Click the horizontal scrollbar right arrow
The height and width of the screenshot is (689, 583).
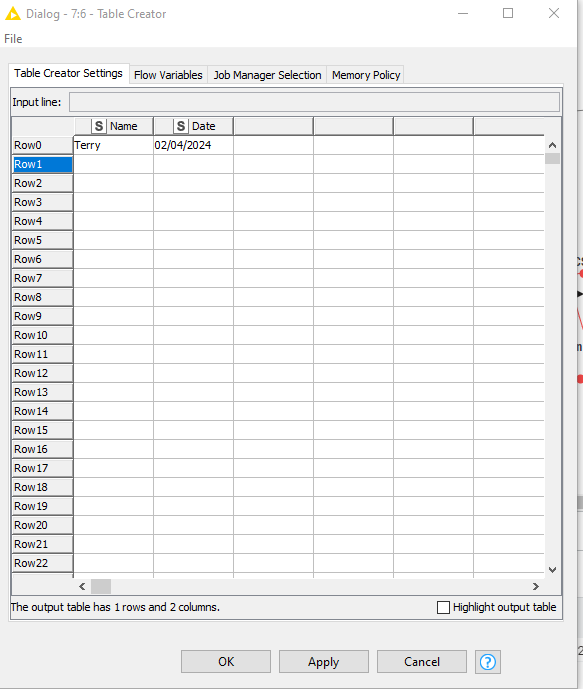[x=536, y=586]
